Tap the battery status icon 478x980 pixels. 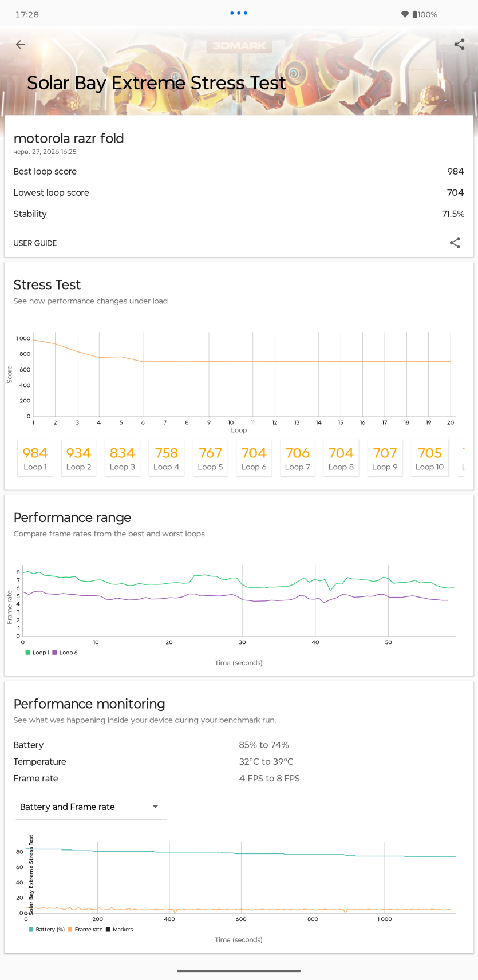[x=415, y=14]
